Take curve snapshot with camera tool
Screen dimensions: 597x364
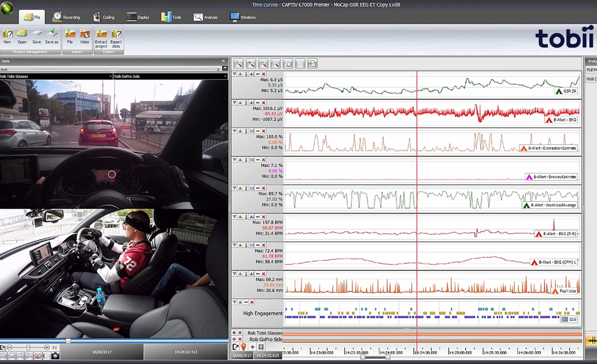click(288, 64)
